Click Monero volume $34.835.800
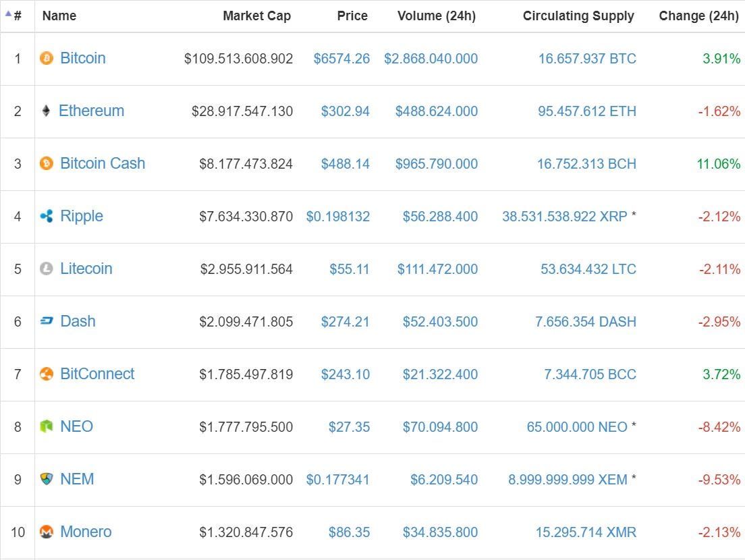This screenshot has width=745, height=560. tap(441, 532)
